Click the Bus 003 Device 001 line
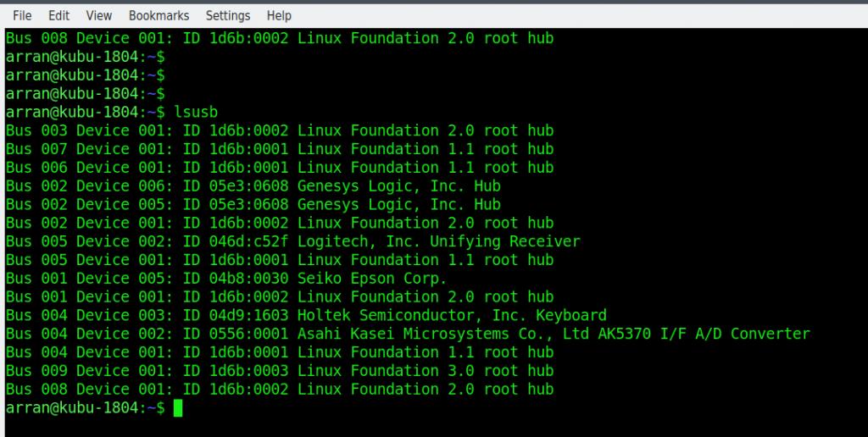Image resolution: width=868 pixels, height=437 pixels. 279,130
